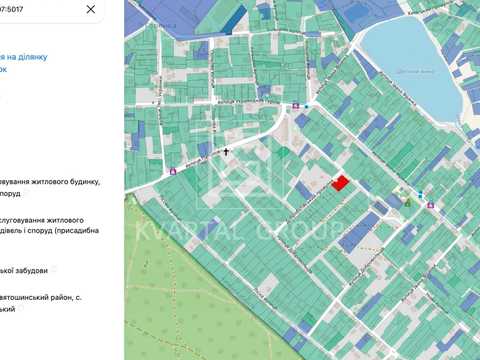Select the red highlighted parcel on the map
The width and height of the screenshot is (480, 360).
pyautogui.click(x=340, y=183)
